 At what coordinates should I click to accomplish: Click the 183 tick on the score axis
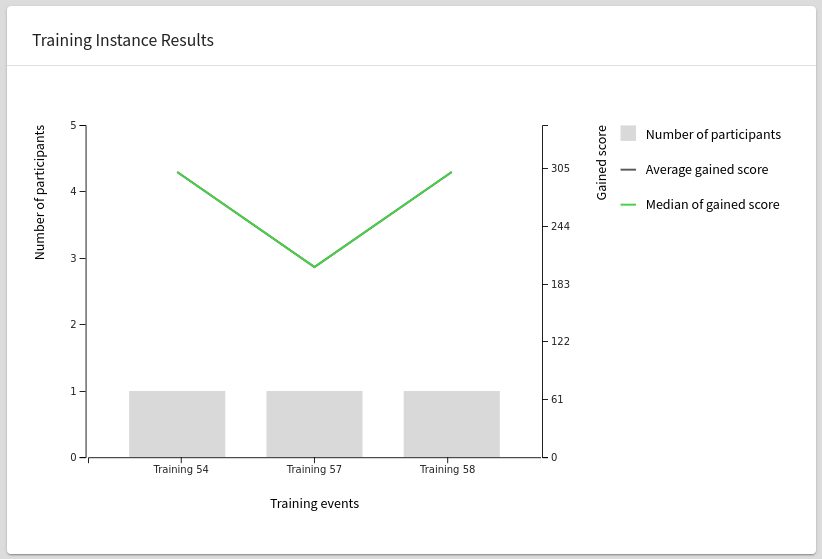[x=560, y=284]
